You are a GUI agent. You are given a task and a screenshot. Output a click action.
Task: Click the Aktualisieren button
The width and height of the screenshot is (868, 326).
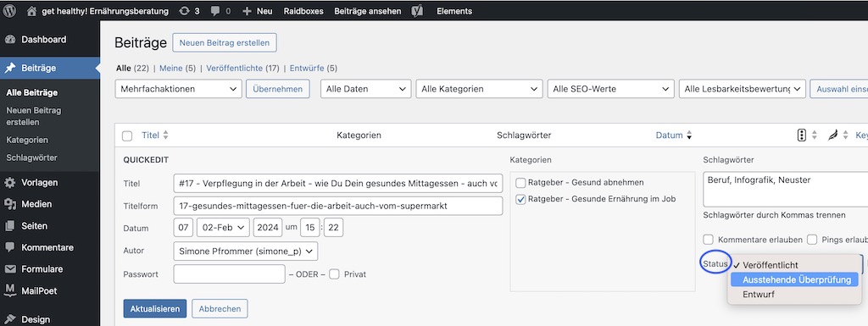click(x=155, y=309)
